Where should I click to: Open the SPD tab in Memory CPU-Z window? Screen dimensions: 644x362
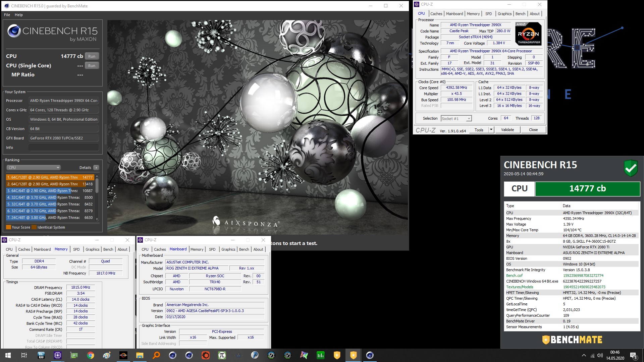[76, 249]
